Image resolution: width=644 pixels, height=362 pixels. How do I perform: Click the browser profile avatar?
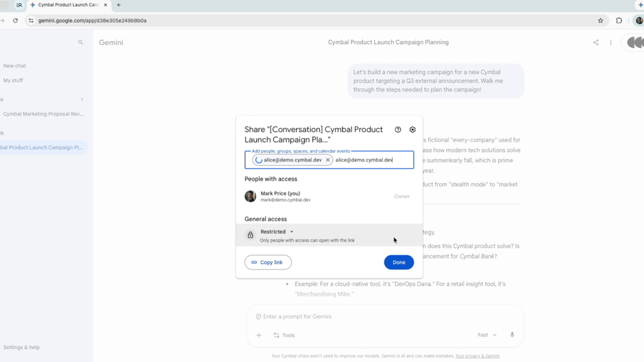639,21
